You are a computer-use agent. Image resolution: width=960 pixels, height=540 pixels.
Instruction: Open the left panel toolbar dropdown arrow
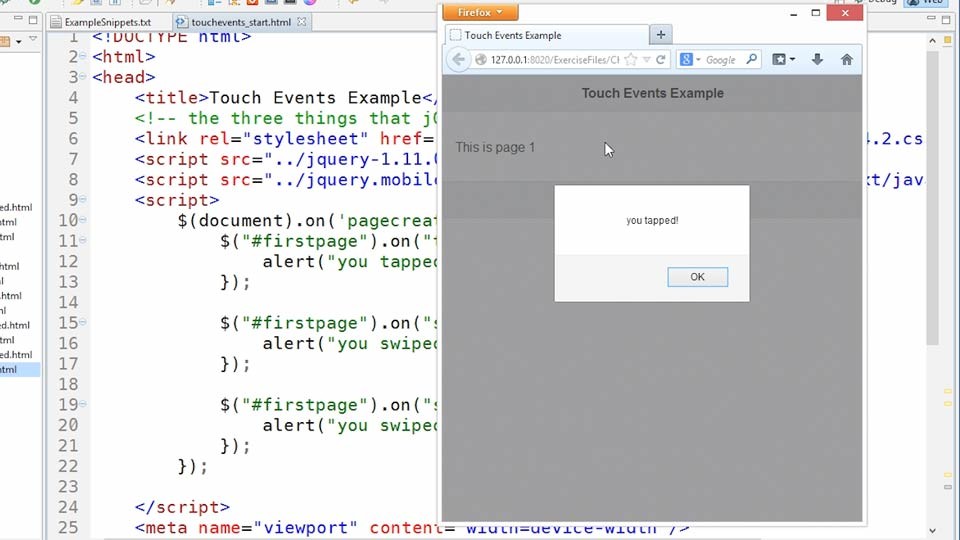(x=18, y=42)
